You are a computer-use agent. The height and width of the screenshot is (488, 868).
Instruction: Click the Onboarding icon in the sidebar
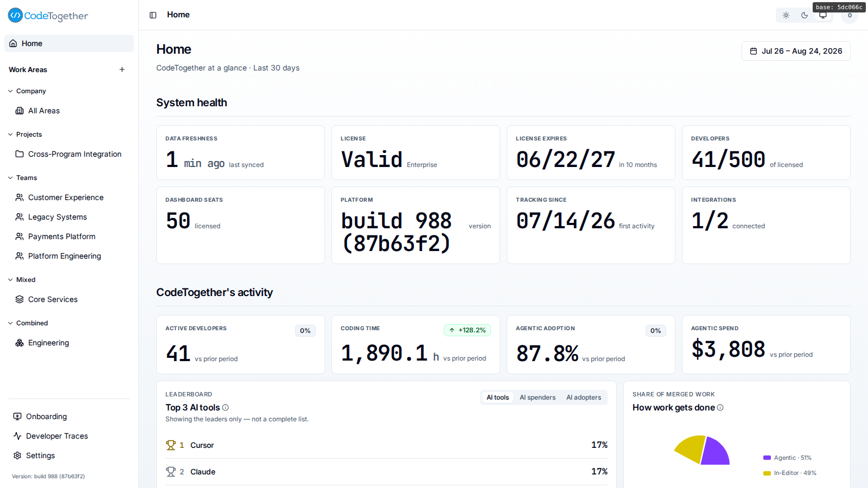point(17,416)
